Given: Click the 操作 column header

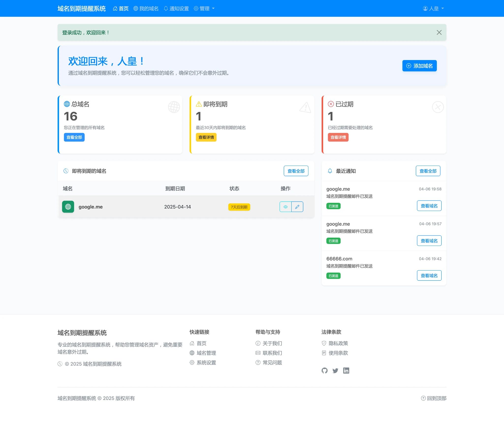Looking at the screenshot, I should pyautogui.click(x=285, y=189).
